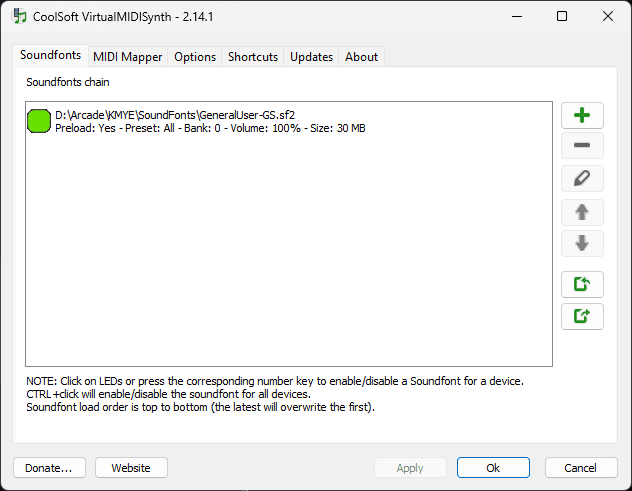This screenshot has height=491, width=632.
Task: Click the VirtualMIDISynth app icon in the title bar
Action: point(19,16)
